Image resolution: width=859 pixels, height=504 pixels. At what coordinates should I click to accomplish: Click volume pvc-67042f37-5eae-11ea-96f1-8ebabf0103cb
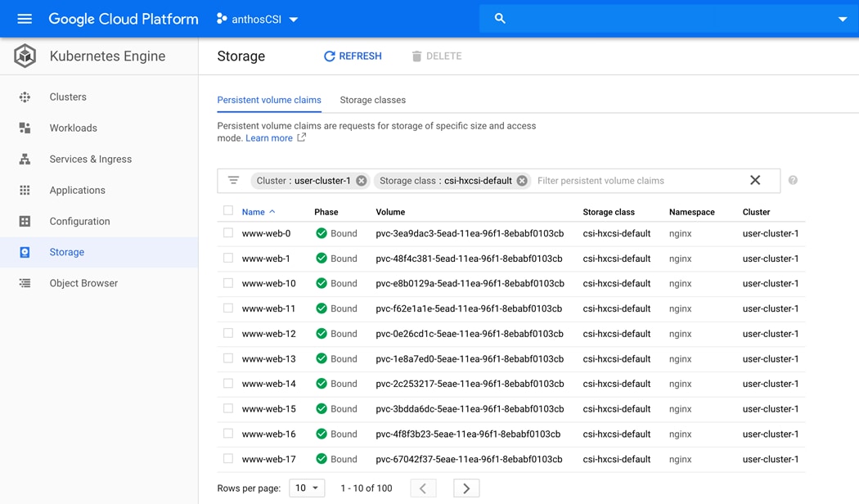pyautogui.click(x=469, y=459)
